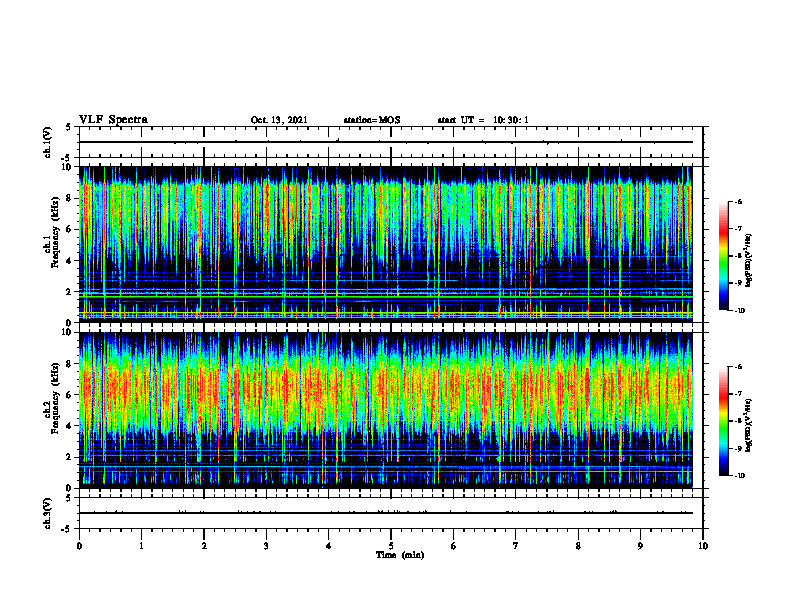Click time axis tick label "7"

(516, 546)
